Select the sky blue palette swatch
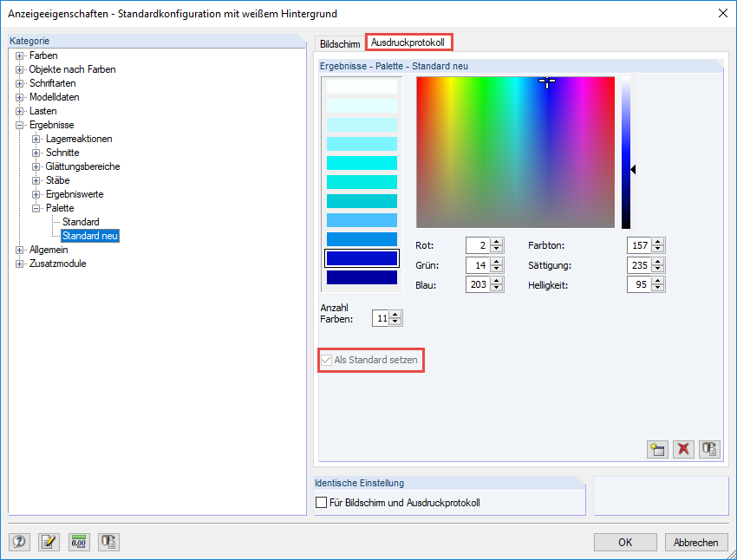Screen dimensions: 737x560 362,220
